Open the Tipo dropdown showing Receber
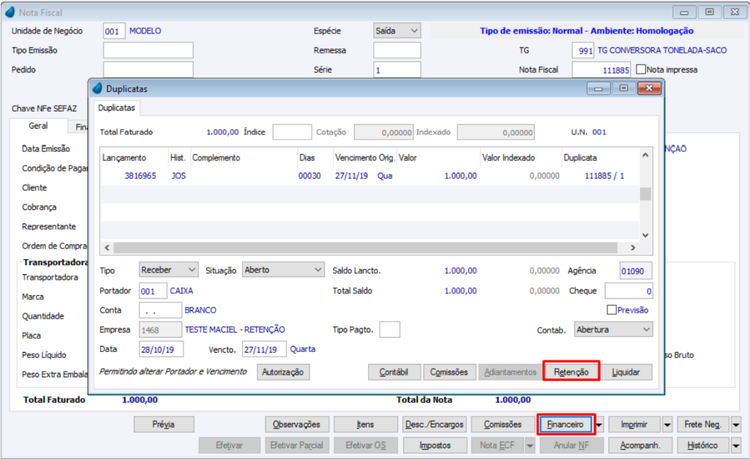Viewport: 750px width, 459px height. (168, 270)
